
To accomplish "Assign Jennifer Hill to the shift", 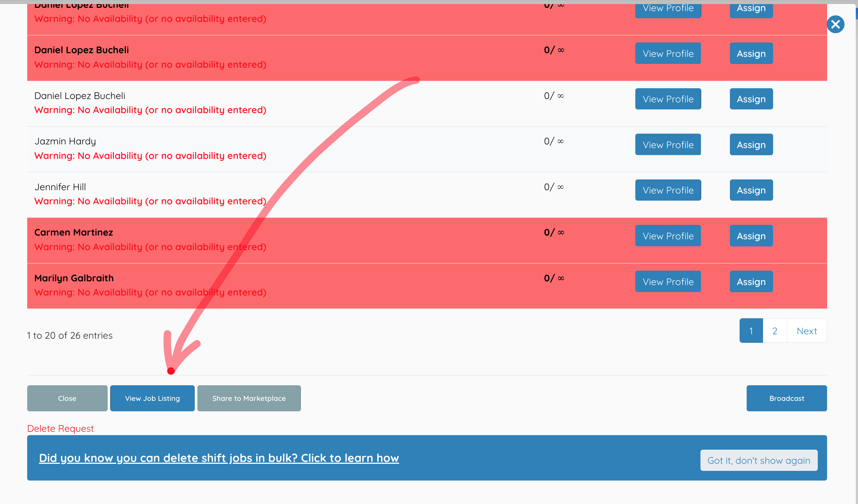I will 751,190.
